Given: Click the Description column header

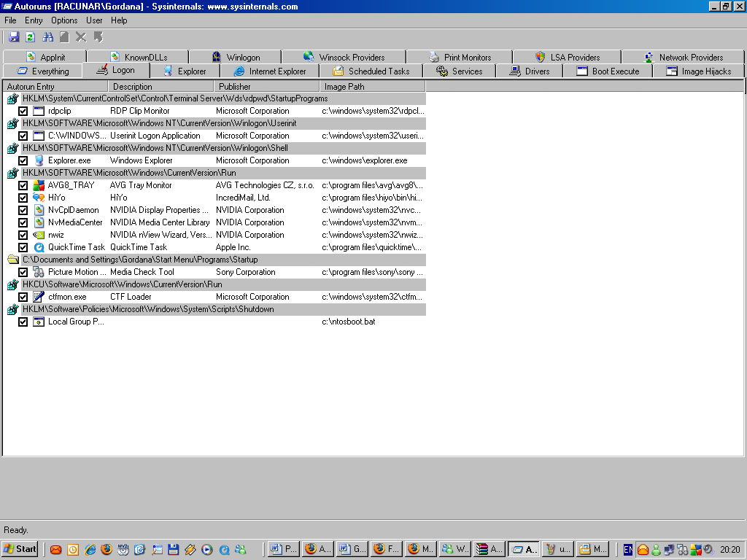Looking at the screenshot, I should click(161, 87).
